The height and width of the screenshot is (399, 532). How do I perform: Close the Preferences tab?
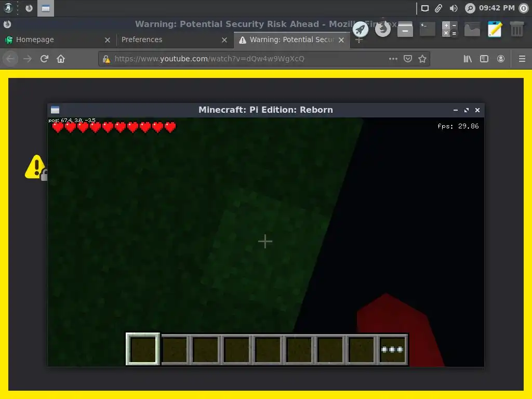(224, 40)
